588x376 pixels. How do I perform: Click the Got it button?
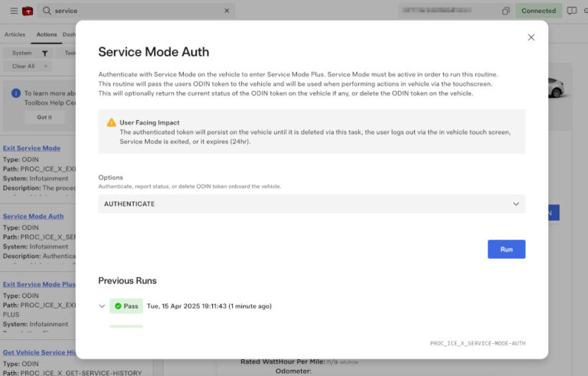coord(44,117)
